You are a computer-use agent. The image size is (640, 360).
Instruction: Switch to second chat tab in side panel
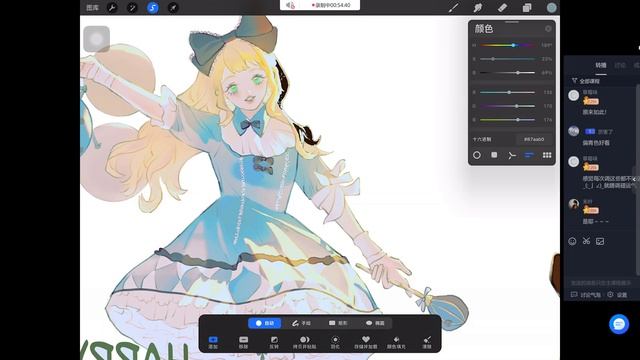point(620,65)
